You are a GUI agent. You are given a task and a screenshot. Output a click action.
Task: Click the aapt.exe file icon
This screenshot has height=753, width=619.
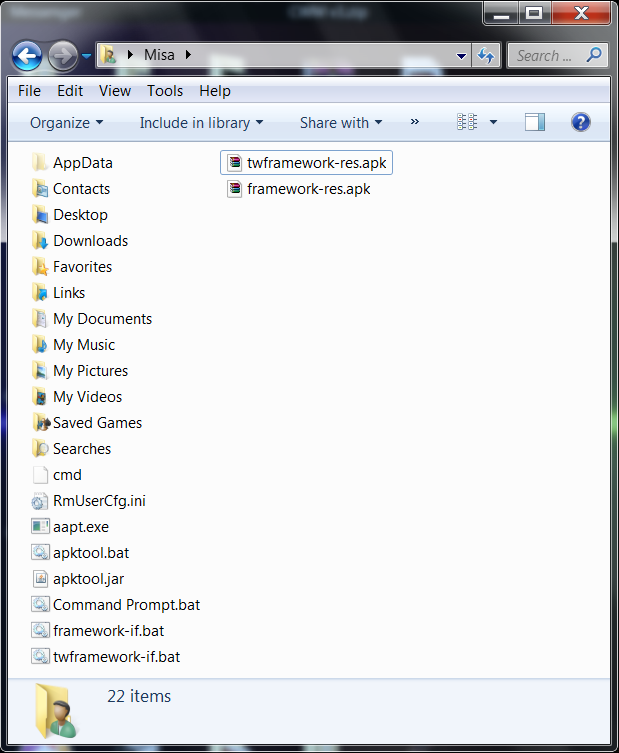click(x=40, y=527)
